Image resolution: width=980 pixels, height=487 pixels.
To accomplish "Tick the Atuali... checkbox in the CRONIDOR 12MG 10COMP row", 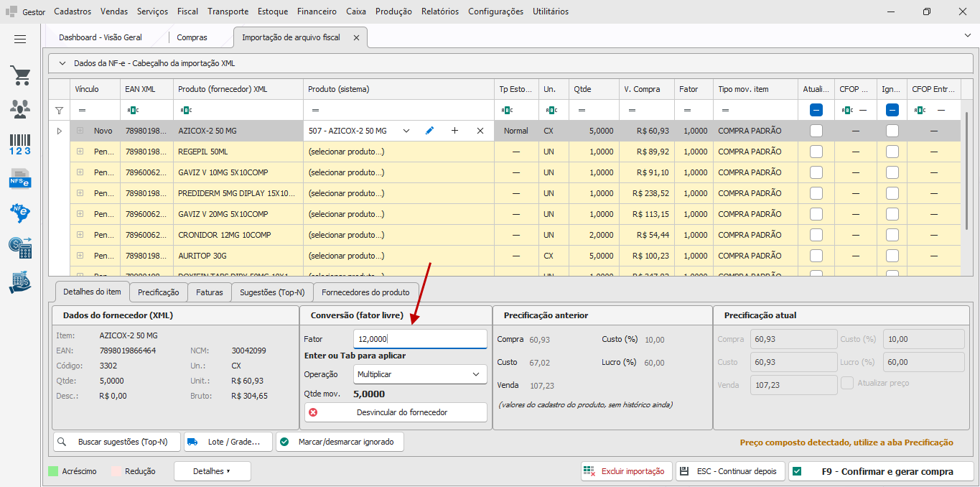I will tap(816, 235).
